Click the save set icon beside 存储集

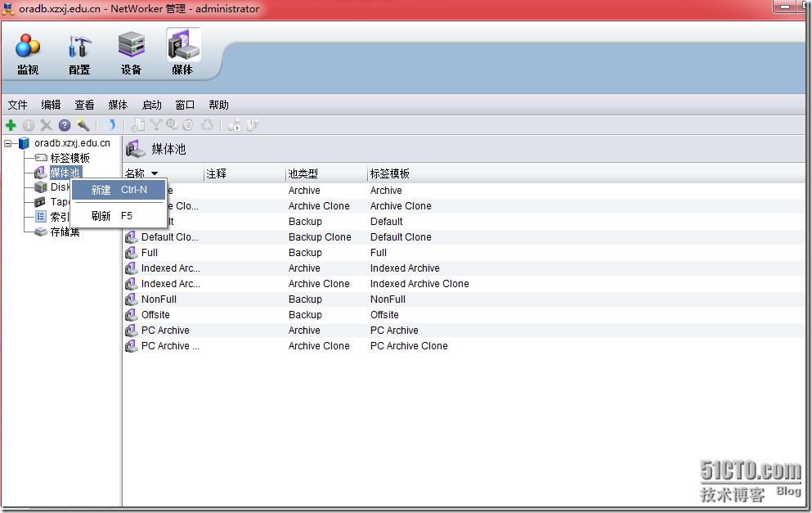[41, 232]
